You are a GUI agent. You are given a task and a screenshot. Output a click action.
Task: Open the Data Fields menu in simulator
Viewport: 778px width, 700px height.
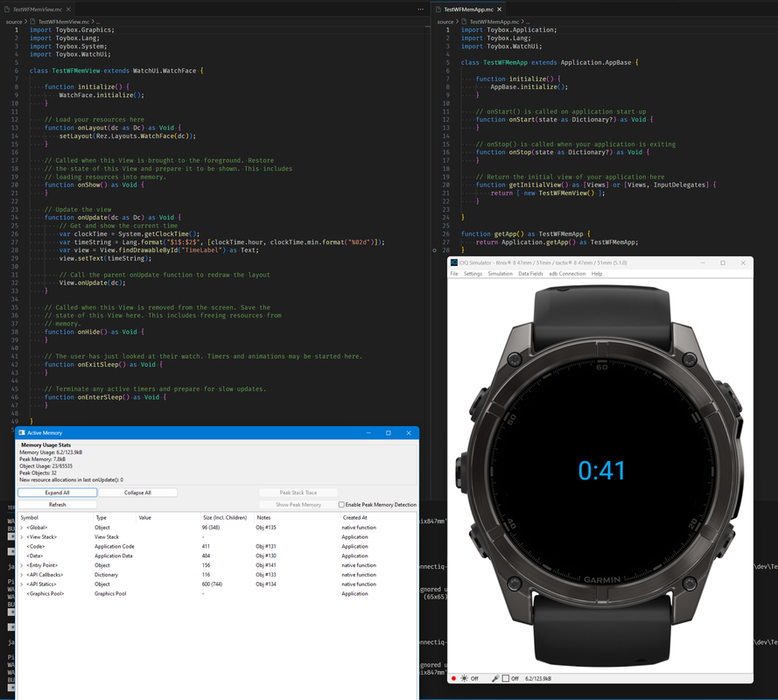tap(530, 273)
